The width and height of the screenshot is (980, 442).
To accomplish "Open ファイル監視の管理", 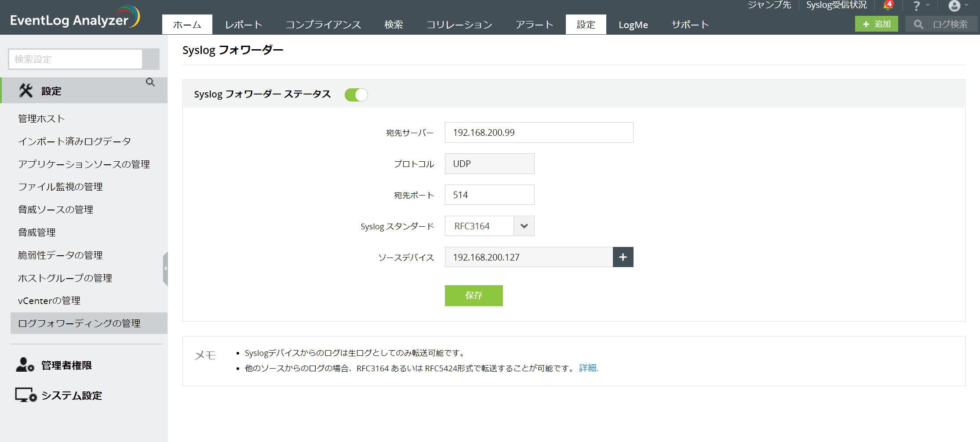I will point(60,187).
